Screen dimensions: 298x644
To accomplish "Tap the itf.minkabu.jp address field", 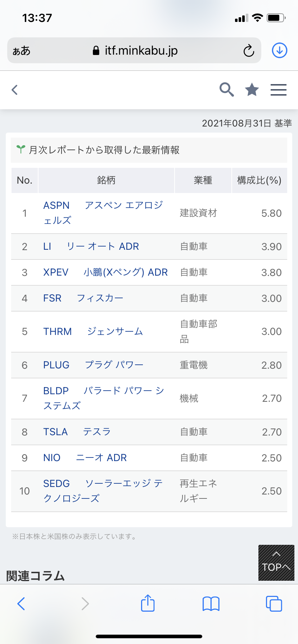I will (x=141, y=51).
